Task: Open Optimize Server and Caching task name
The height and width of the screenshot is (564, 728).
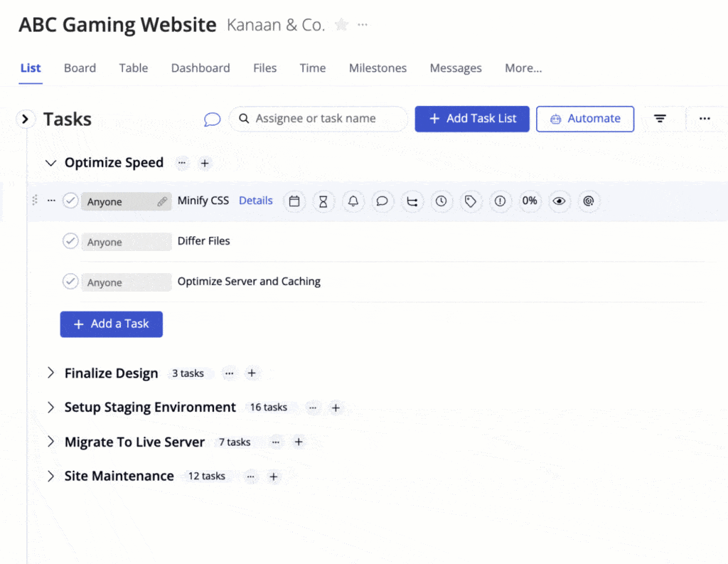Action: pyautogui.click(x=249, y=282)
